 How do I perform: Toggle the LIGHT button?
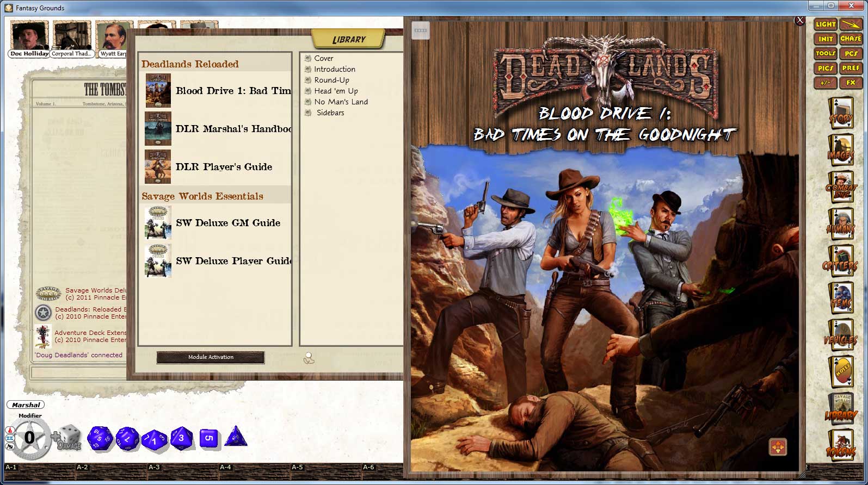(x=825, y=24)
